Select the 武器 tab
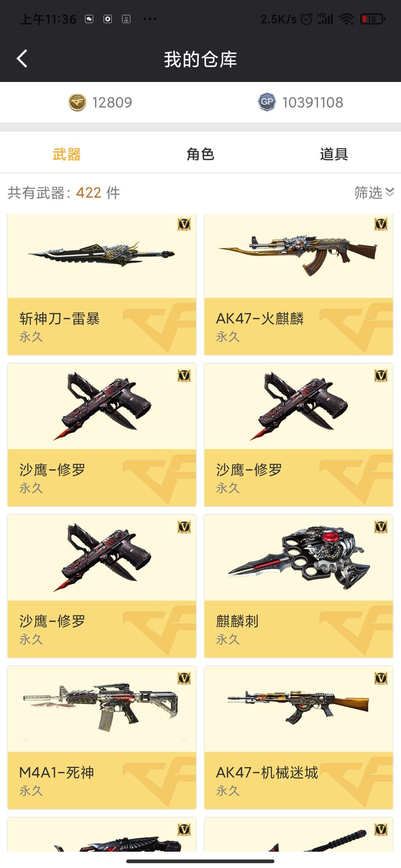The height and width of the screenshot is (868, 401). 67,154
